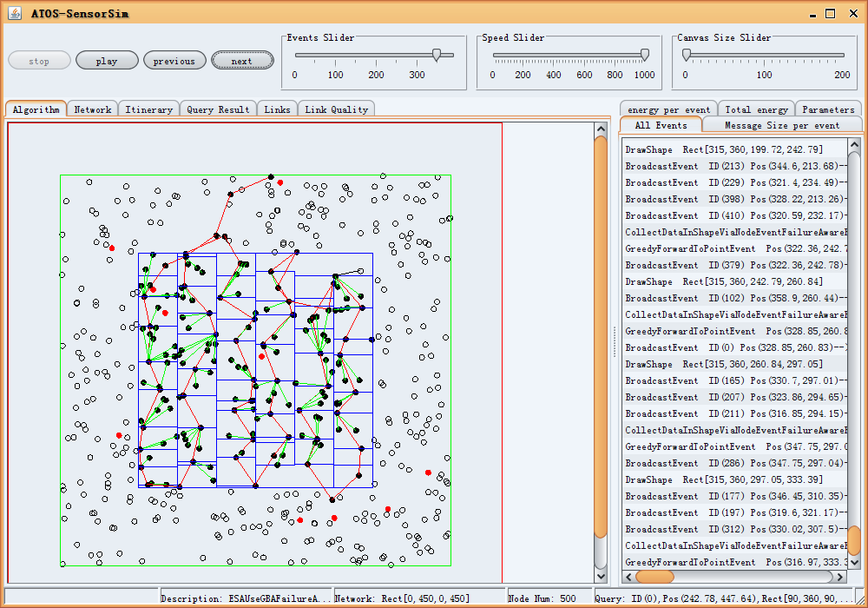The height and width of the screenshot is (608, 868).
Task: Click the events list vertical scrollbar thumb
Action: 854,540
